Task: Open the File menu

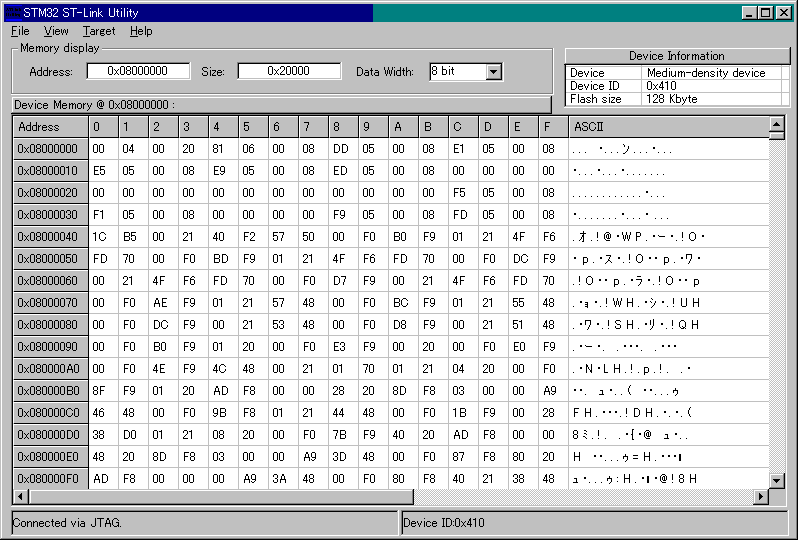Action: [20, 32]
